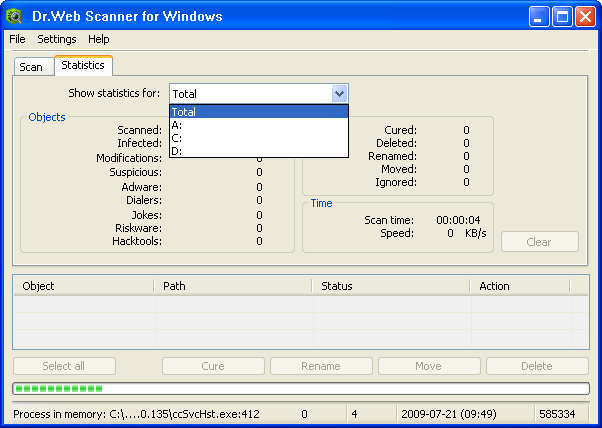
Task: Click the KB/s speed unit
Action: 476,233
